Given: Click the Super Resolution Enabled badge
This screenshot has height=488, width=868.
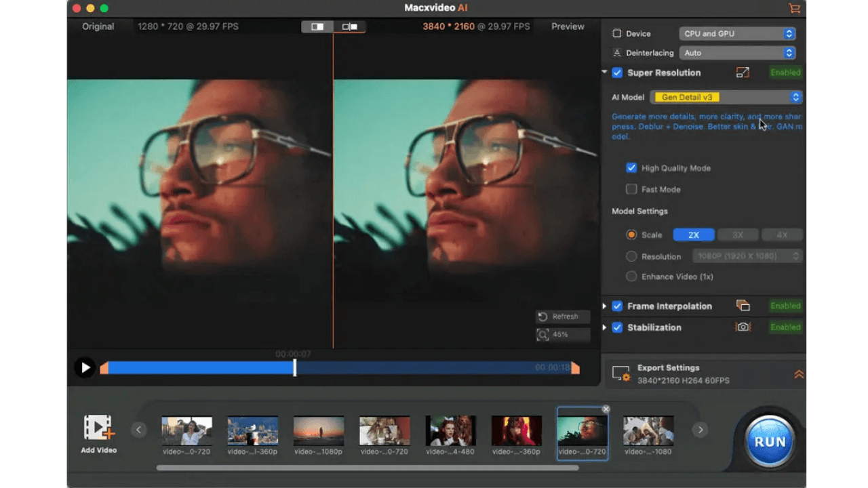Looking at the screenshot, I should tap(785, 73).
